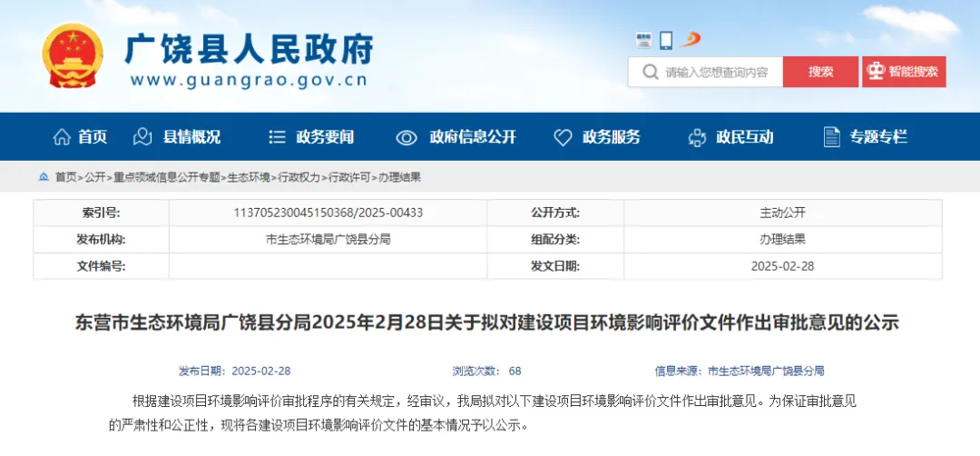Click the eye icon beside 政府信息公开
Image resolution: width=980 pixels, height=456 pixels.
[x=407, y=137]
